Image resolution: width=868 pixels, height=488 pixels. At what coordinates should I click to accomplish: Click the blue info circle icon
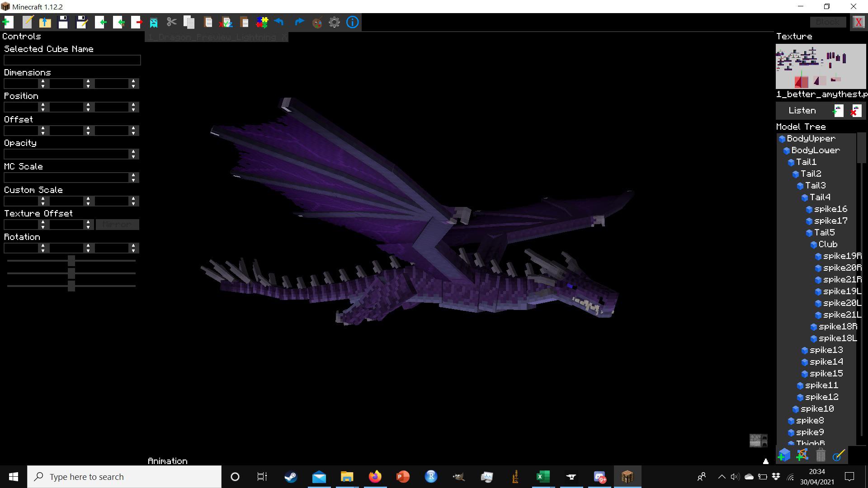click(352, 22)
